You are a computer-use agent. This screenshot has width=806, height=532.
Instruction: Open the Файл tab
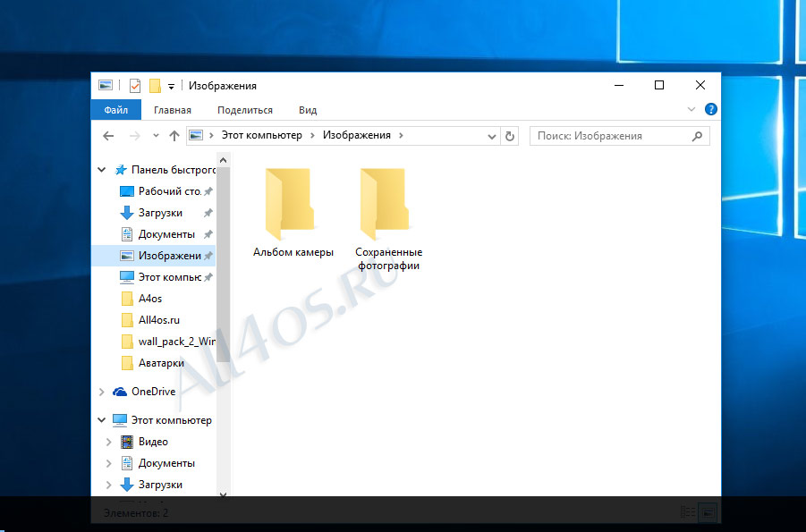[x=116, y=110]
